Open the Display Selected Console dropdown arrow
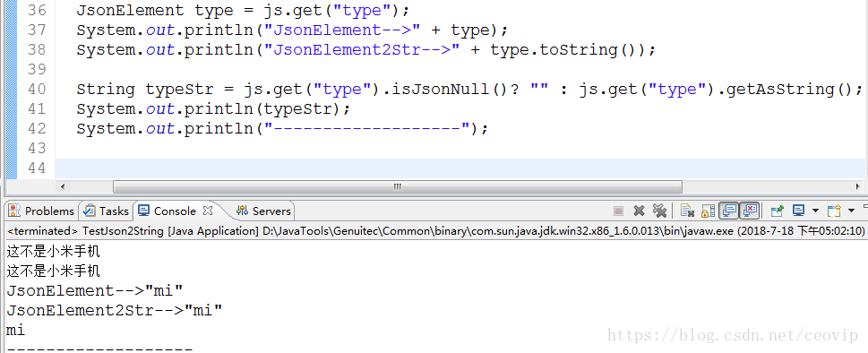Screen dimensions: 868x353 tap(815, 211)
